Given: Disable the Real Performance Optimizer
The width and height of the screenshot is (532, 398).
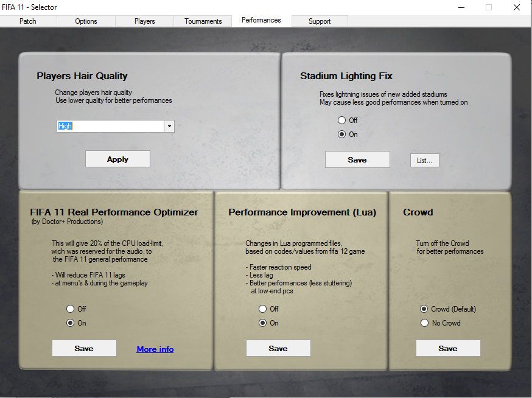Looking at the screenshot, I should point(71,309).
